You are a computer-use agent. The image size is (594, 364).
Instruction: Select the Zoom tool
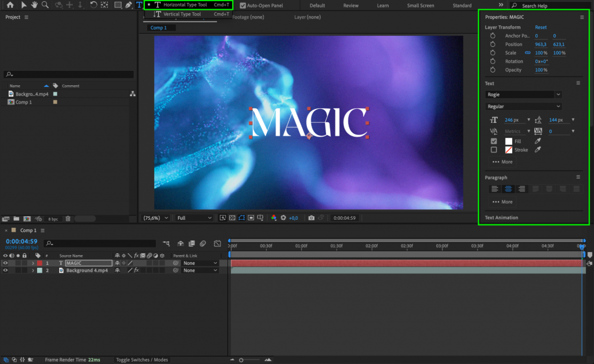tap(45, 5)
